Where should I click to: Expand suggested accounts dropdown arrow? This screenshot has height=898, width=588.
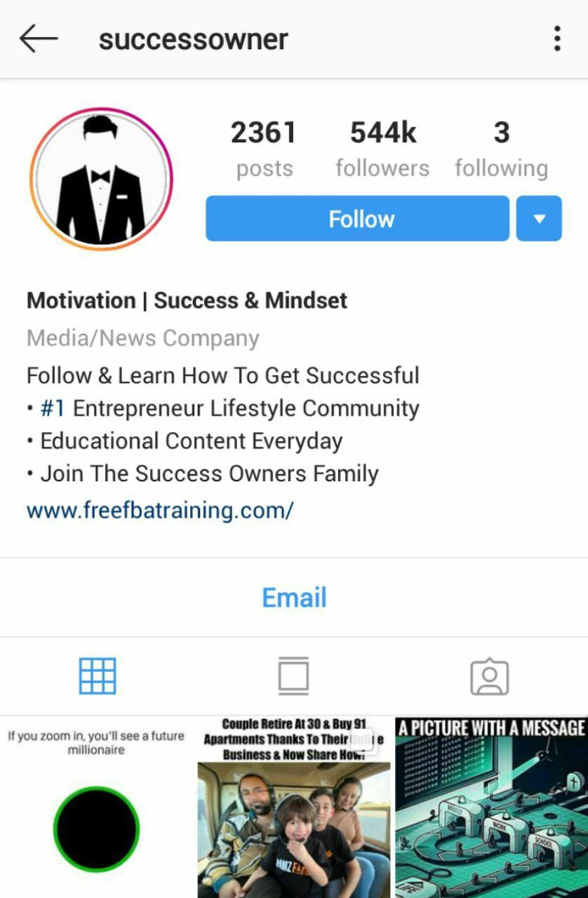pyautogui.click(x=539, y=218)
